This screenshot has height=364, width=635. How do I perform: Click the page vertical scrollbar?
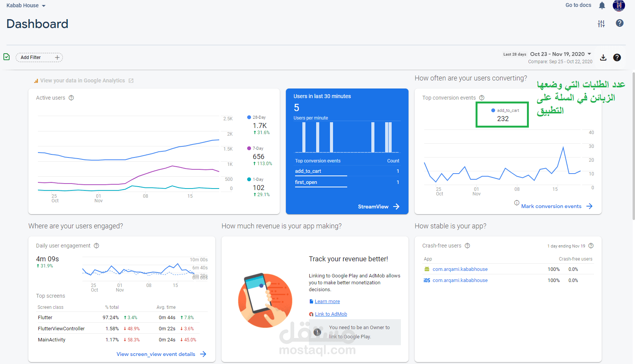[x=633, y=146]
